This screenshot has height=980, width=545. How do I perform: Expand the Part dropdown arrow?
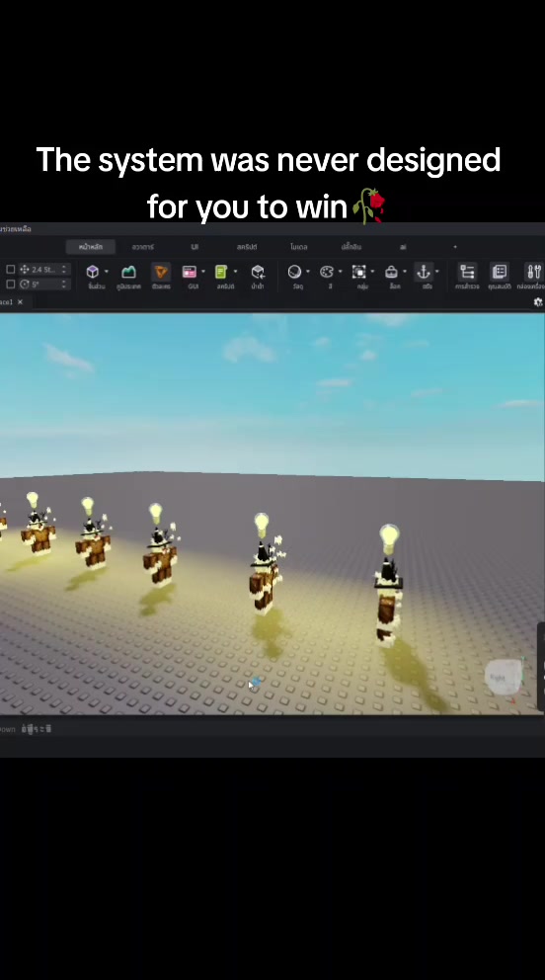pyautogui.click(x=106, y=272)
